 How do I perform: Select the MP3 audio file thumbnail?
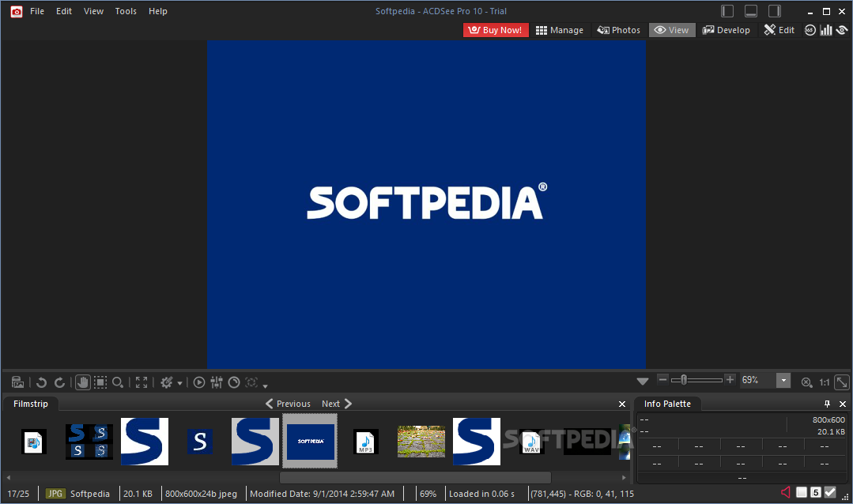pyautogui.click(x=365, y=442)
